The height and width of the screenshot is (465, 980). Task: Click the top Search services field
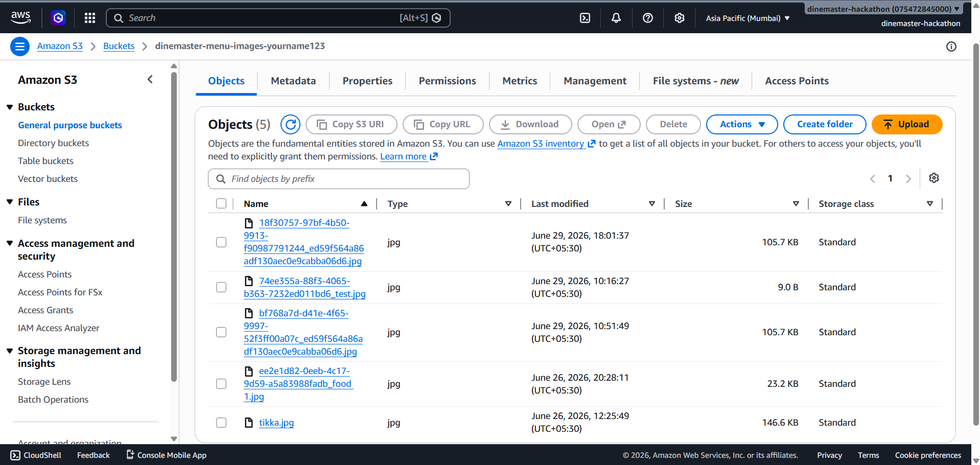click(x=278, y=18)
